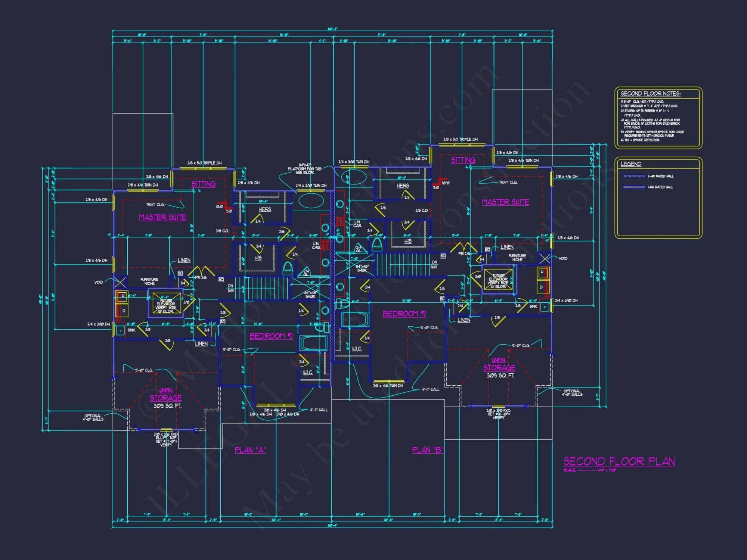Select the Plan B BEDROOM #2 label
The image size is (747, 560).
pos(404,314)
